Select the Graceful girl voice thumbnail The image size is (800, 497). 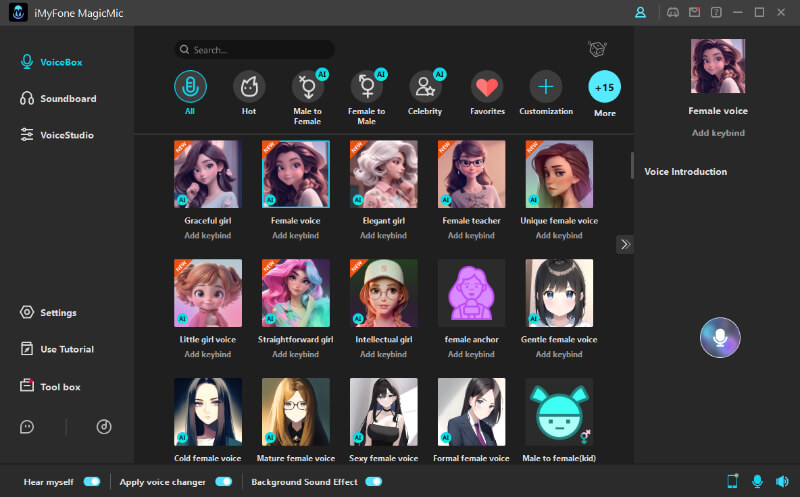click(208, 174)
